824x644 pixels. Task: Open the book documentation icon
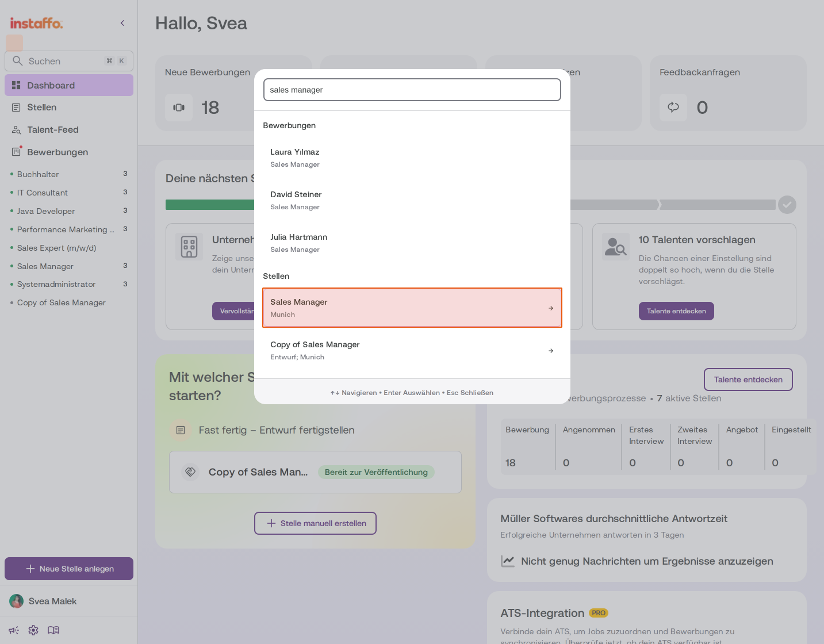point(53,630)
